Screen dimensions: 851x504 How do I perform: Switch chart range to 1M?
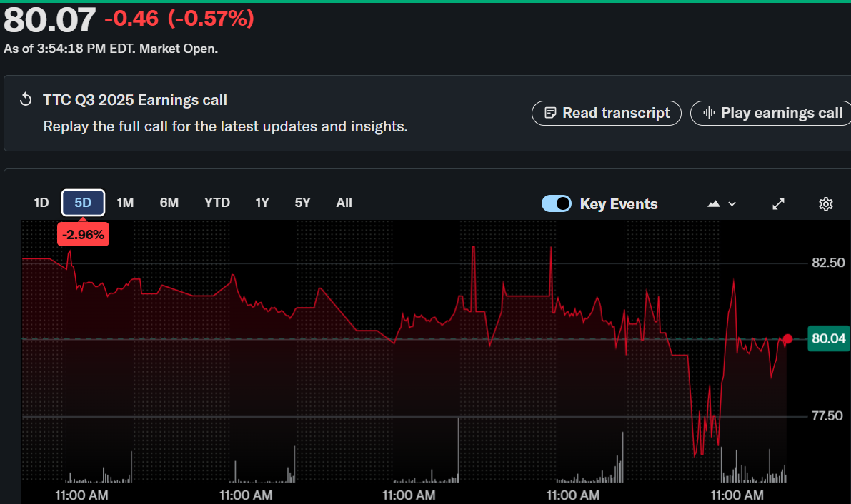tap(125, 203)
